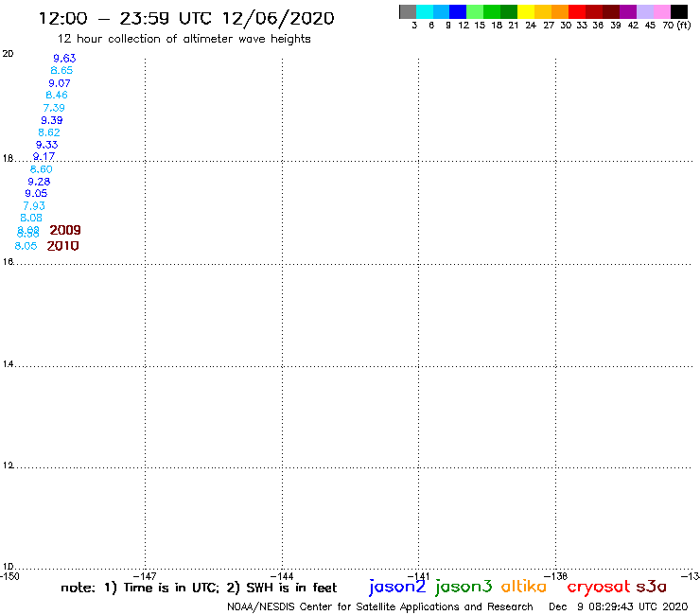
Task: Select the yellow swatch in the wave-height legend
Action: click(526, 11)
